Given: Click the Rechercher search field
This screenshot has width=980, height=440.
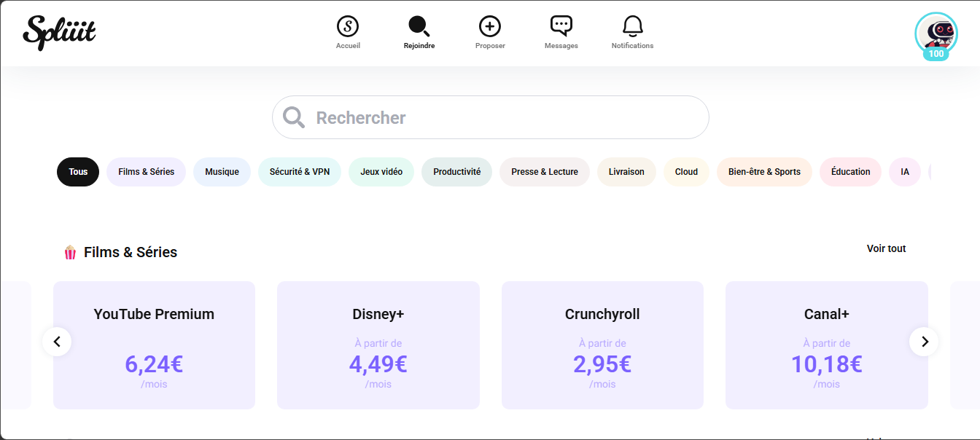Looking at the screenshot, I should tap(490, 117).
